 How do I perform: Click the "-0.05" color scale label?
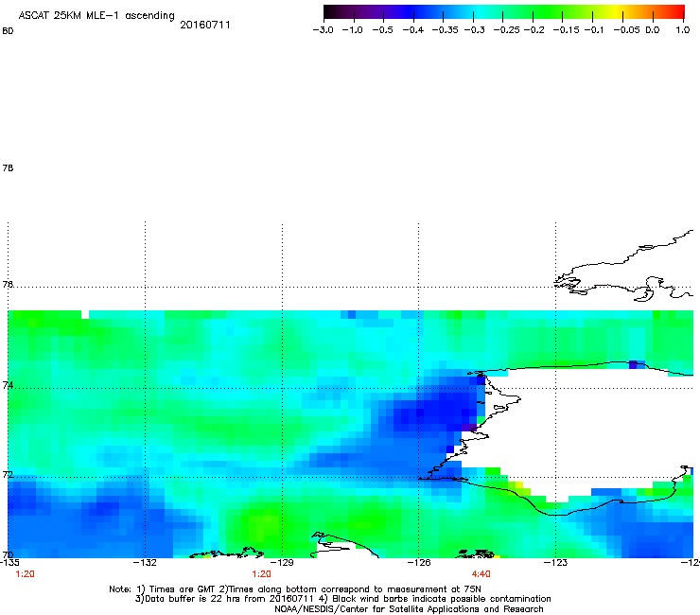coord(626,30)
